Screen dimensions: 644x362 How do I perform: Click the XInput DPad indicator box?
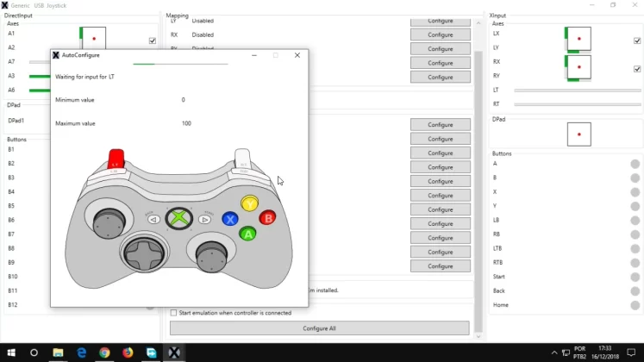tap(579, 134)
